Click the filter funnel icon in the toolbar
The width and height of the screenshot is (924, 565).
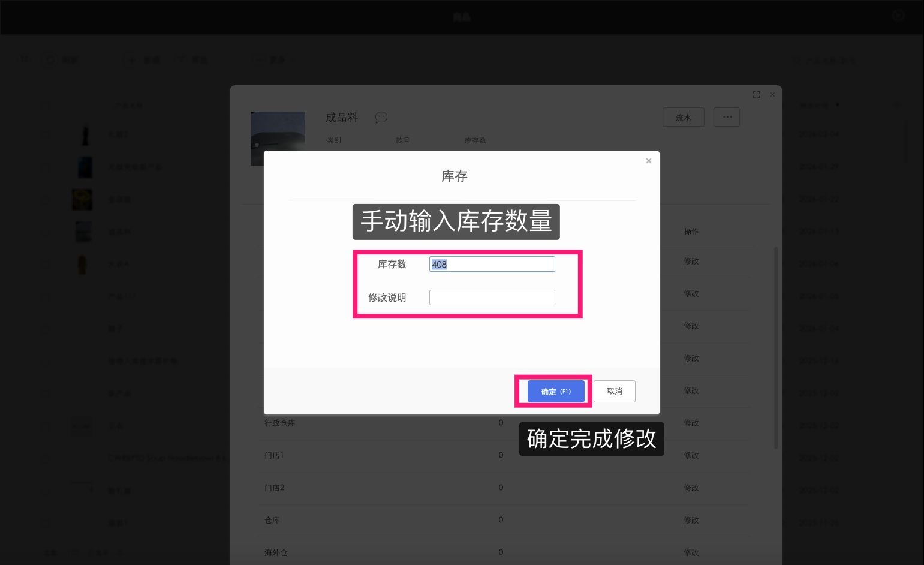(x=182, y=60)
